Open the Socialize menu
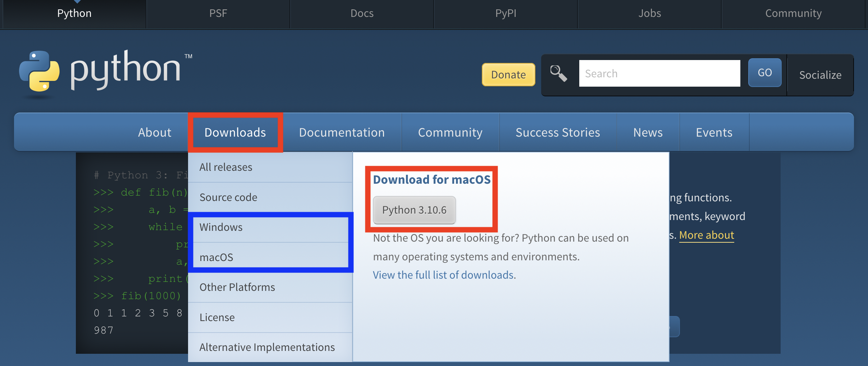This screenshot has width=868, height=366. click(x=820, y=75)
